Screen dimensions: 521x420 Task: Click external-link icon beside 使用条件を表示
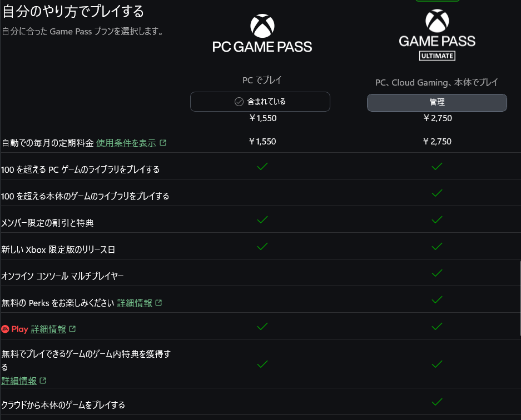163,143
